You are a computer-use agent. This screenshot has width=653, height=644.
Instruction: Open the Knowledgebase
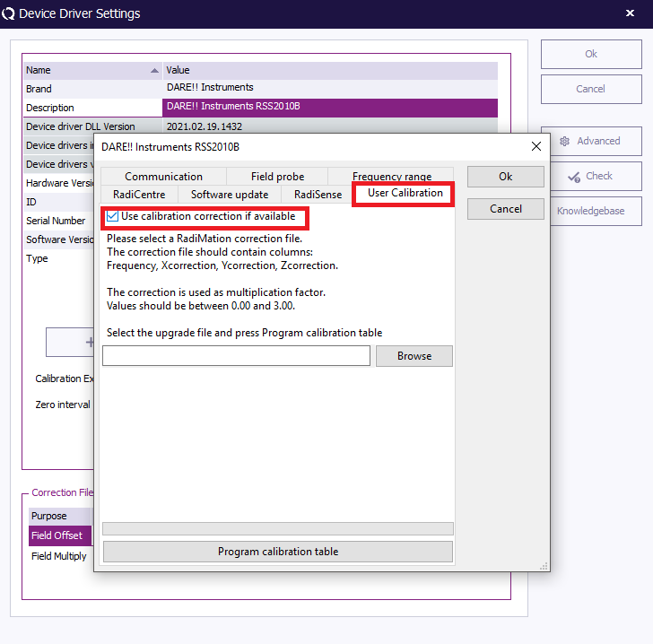[590, 211]
